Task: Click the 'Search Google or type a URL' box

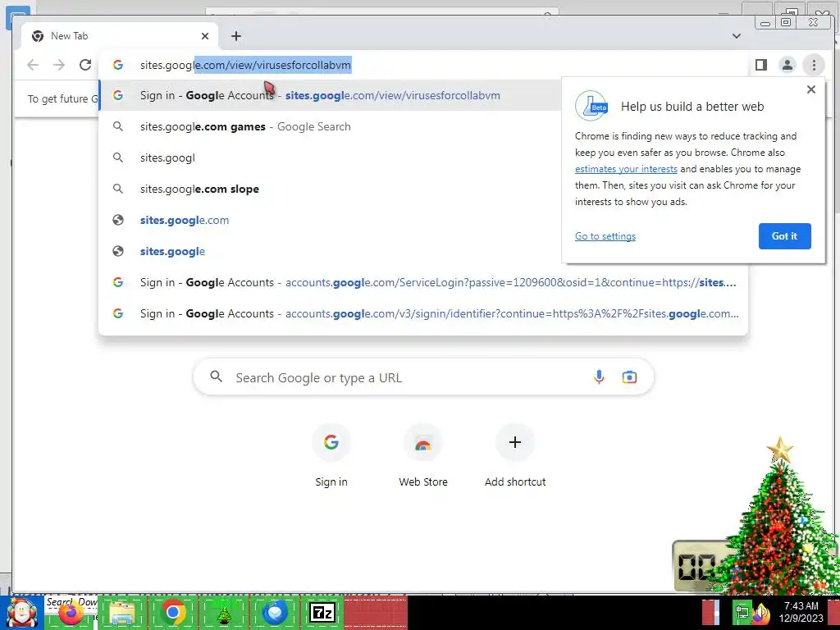Action: 423,377
